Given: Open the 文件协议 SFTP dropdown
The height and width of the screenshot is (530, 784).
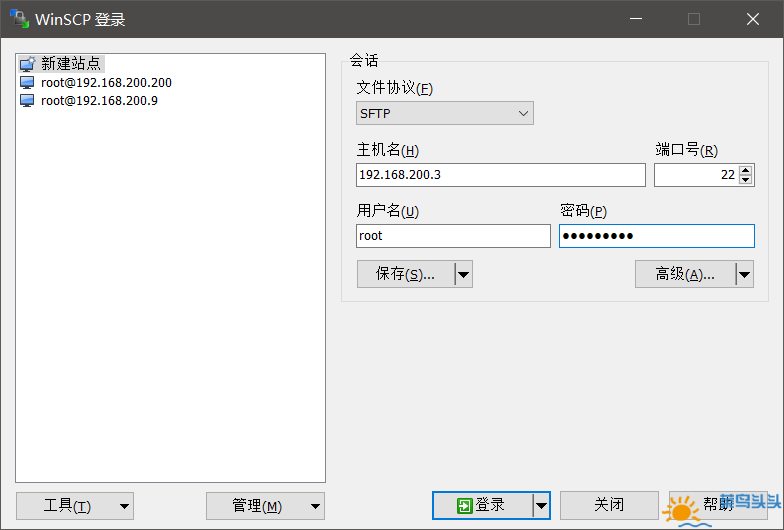Looking at the screenshot, I should 445,114.
